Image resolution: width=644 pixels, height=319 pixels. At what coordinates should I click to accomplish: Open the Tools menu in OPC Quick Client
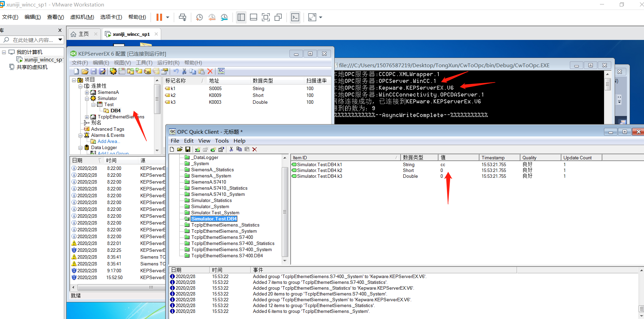[x=222, y=141]
